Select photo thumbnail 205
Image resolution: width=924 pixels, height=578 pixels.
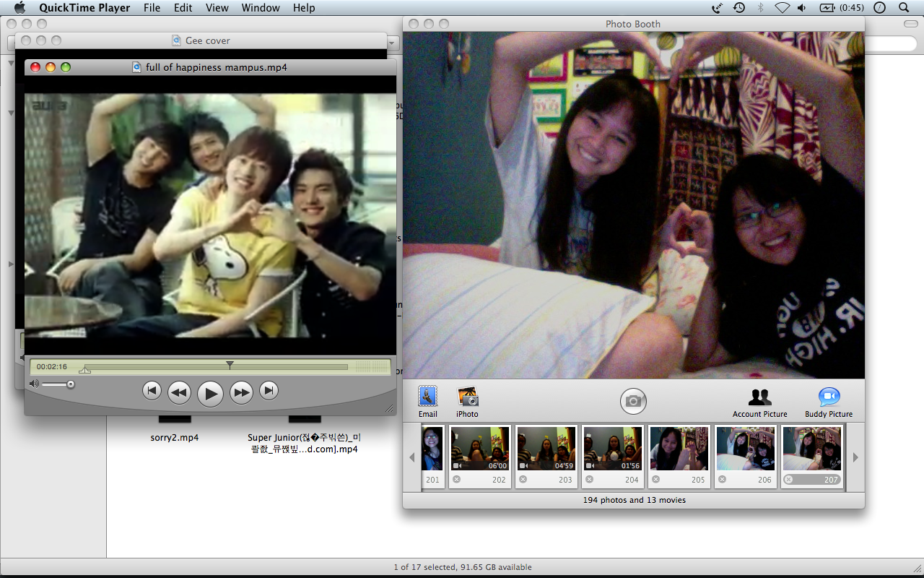click(679, 456)
